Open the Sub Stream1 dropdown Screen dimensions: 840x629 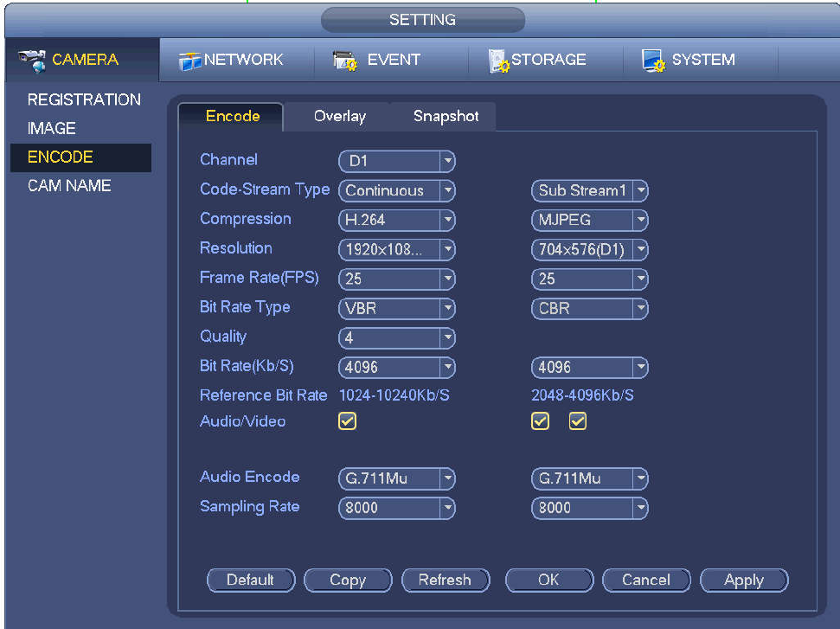tap(590, 190)
